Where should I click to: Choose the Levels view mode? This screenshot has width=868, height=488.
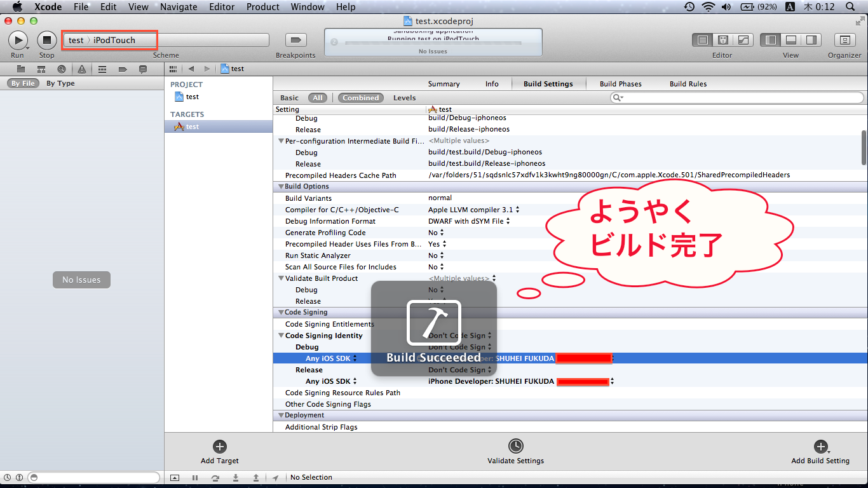pyautogui.click(x=404, y=98)
